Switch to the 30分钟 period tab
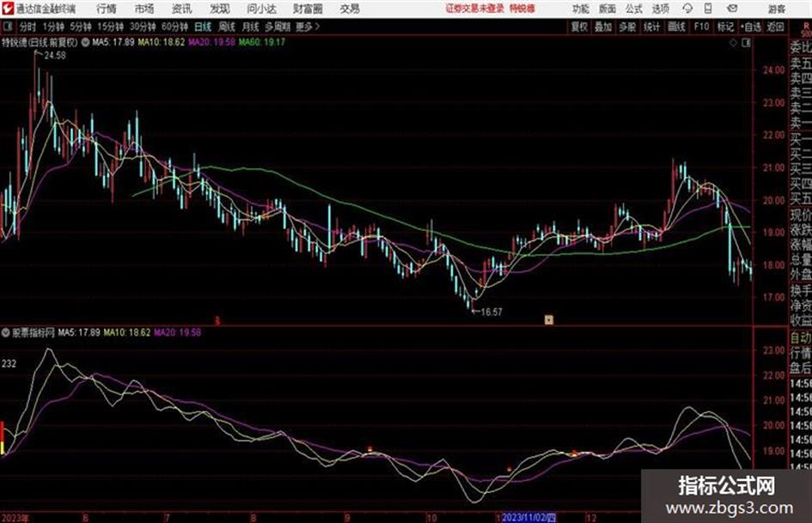The height and width of the screenshot is (523, 812). 143,27
